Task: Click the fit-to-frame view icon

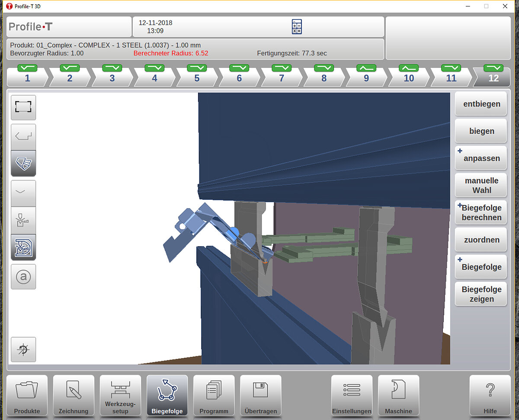Action: click(23, 107)
